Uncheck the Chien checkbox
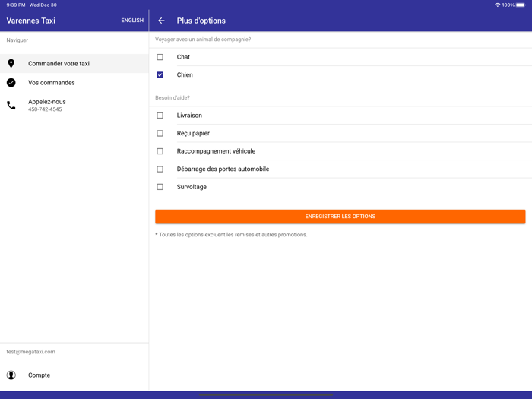Image resolution: width=532 pixels, height=399 pixels. coord(160,74)
